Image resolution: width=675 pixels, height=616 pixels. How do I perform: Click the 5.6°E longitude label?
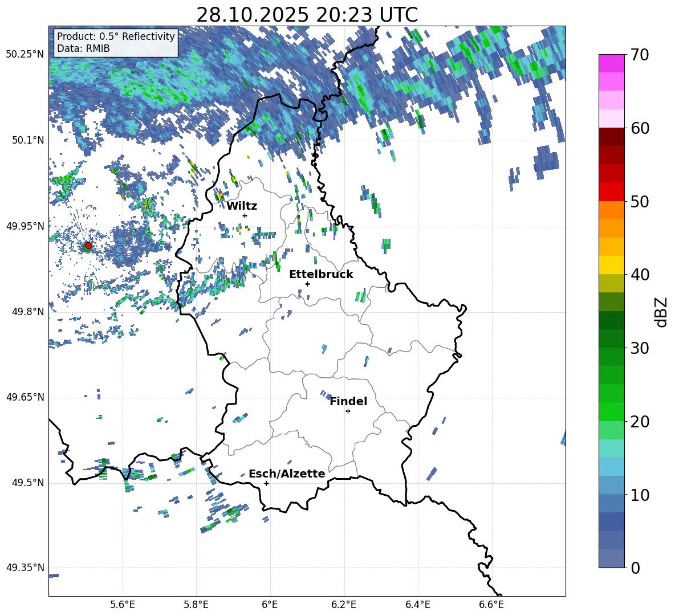(123, 605)
